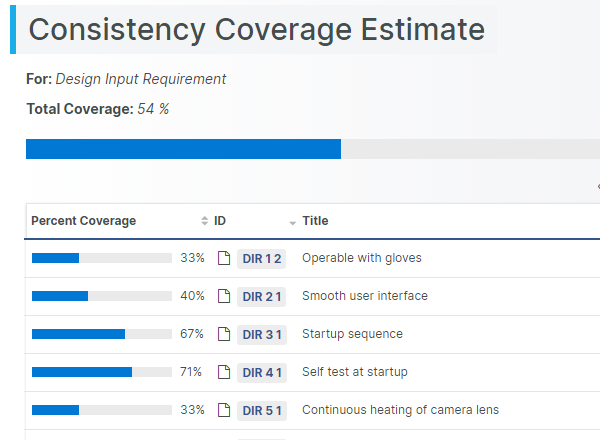This screenshot has width=600, height=440.
Task: Click the Percent Coverage column header
Action: (83, 221)
